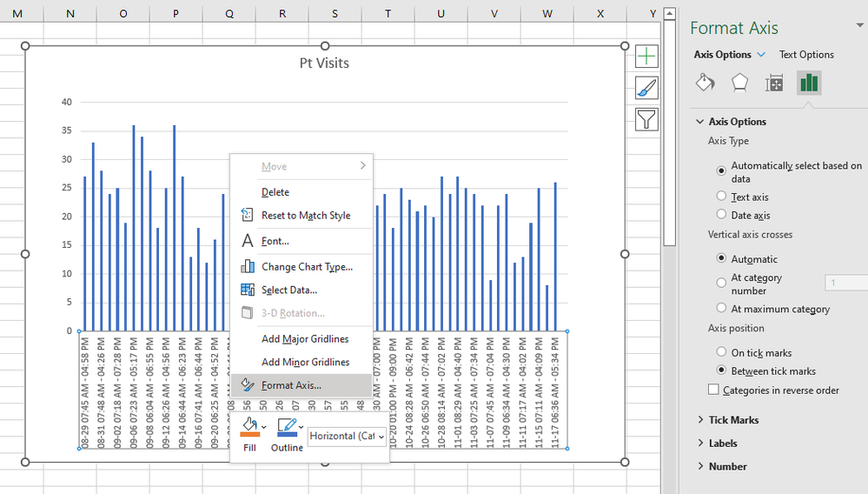Click the category number input field

tap(844, 283)
